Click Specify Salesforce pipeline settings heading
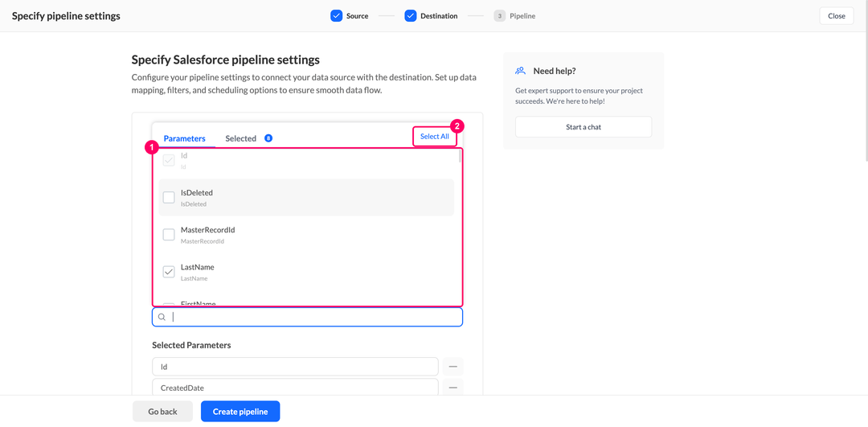The width and height of the screenshot is (868, 427). [225, 60]
